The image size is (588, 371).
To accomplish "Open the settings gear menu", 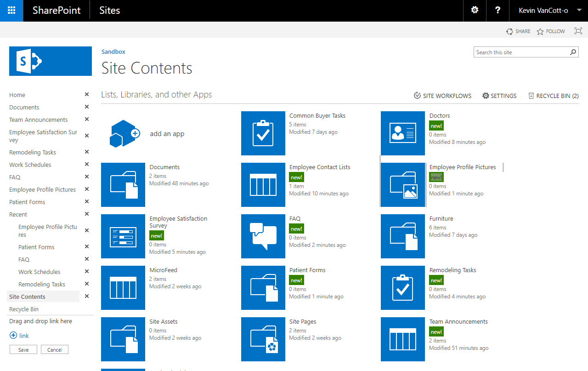I will coord(475,11).
